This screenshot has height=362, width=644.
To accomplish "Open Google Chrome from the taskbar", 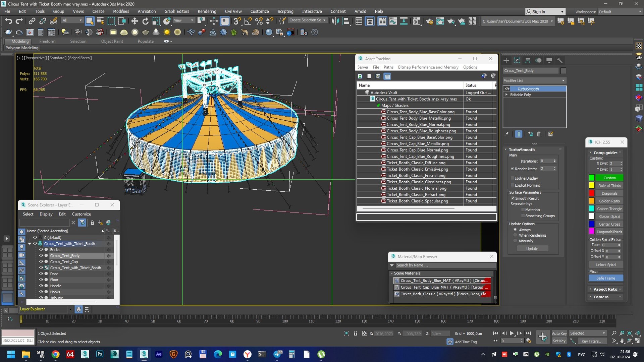I will [55, 354].
